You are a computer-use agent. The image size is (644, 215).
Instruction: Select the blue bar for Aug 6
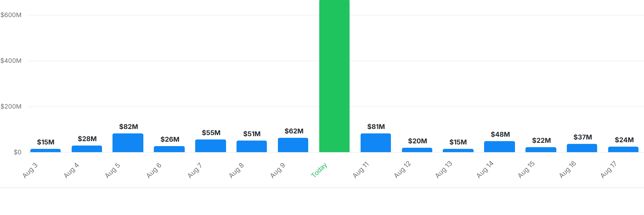pos(169,149)
